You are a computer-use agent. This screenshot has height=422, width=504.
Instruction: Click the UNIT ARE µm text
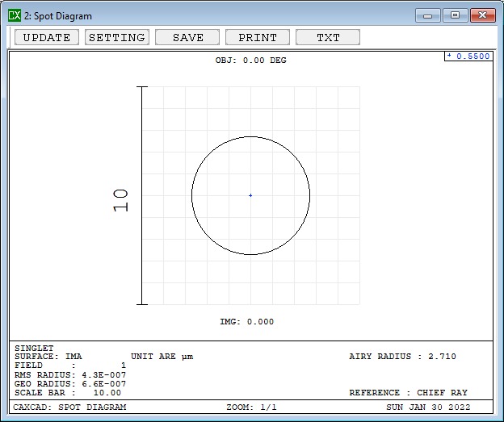pos(162,357)
